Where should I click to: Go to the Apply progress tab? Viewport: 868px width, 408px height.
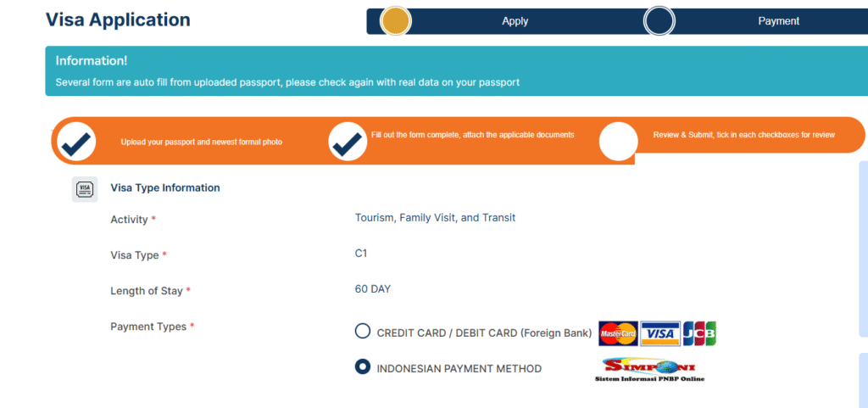pos(515,21)
